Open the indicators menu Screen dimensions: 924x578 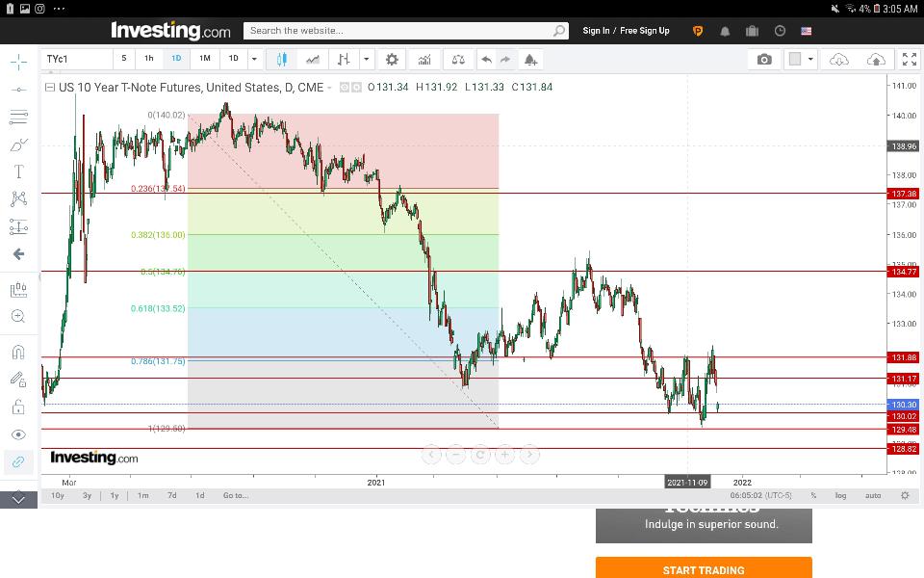click(424, 59)
